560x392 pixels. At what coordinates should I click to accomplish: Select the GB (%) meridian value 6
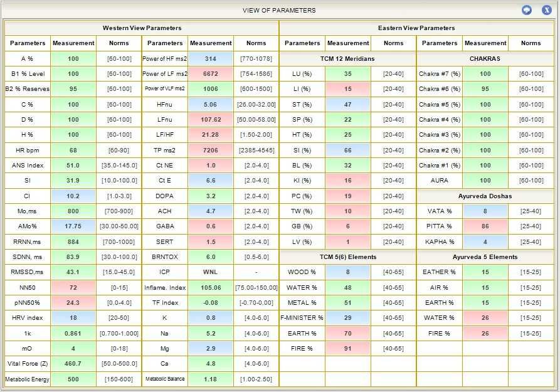click(x=348, y=226)
